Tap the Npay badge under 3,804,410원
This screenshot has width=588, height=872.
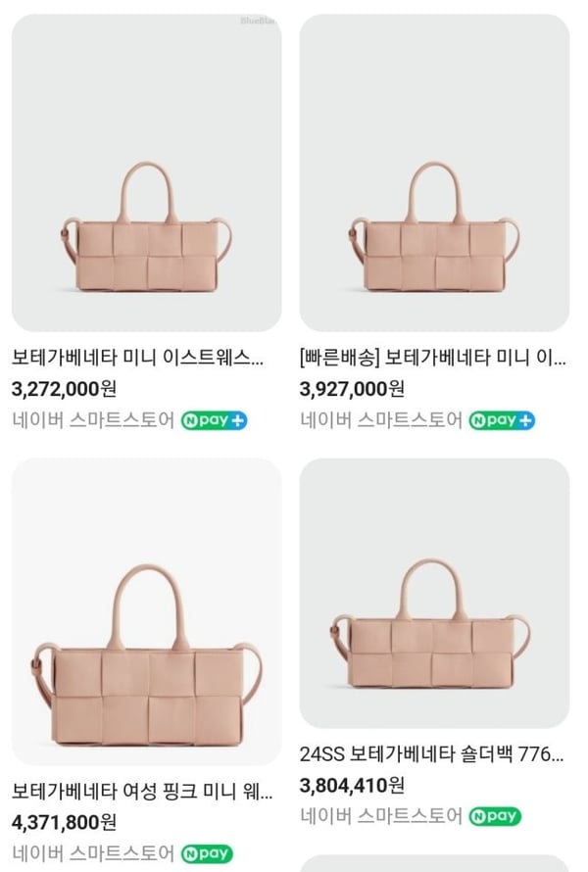click(x=495, y=816)
